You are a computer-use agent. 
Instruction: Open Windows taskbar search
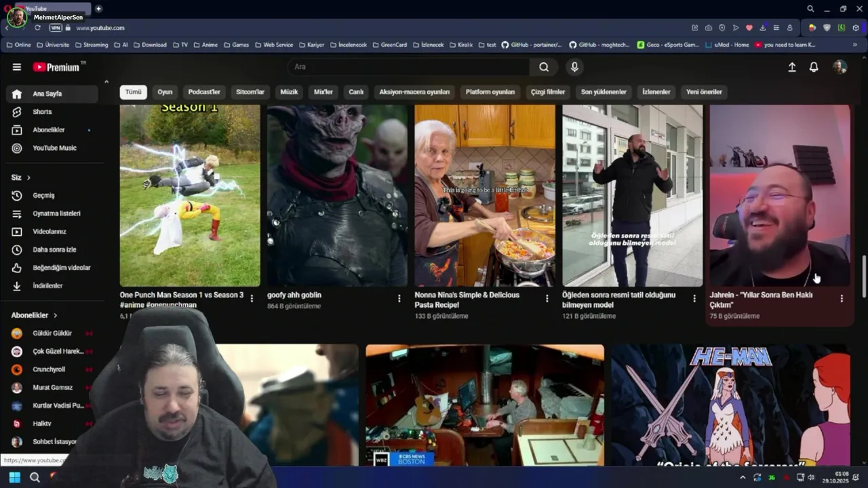(x=35, y=477)
